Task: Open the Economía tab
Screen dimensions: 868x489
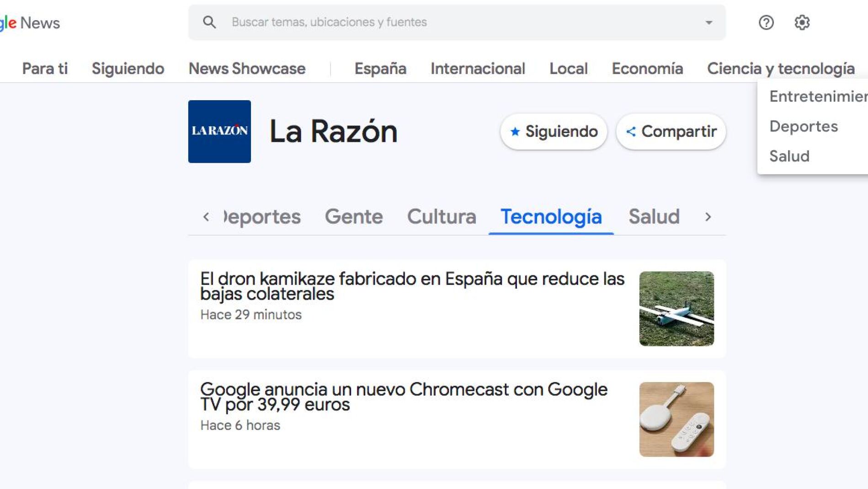Action: tap(647, 69)
